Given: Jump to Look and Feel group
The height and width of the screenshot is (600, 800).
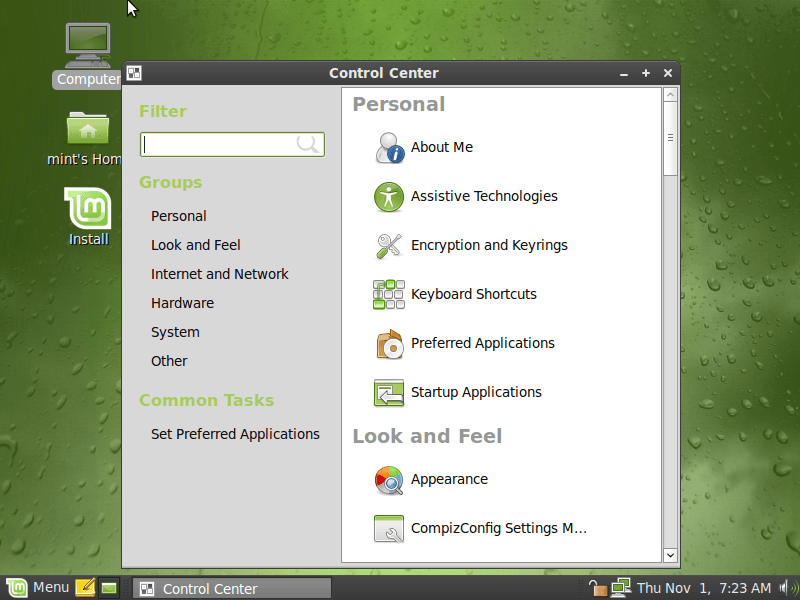Looking at the screenshot, I should [x=195, y=245].
